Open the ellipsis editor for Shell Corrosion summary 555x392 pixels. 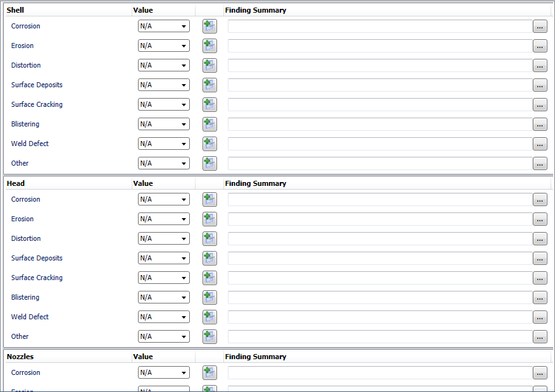(539, 27)
